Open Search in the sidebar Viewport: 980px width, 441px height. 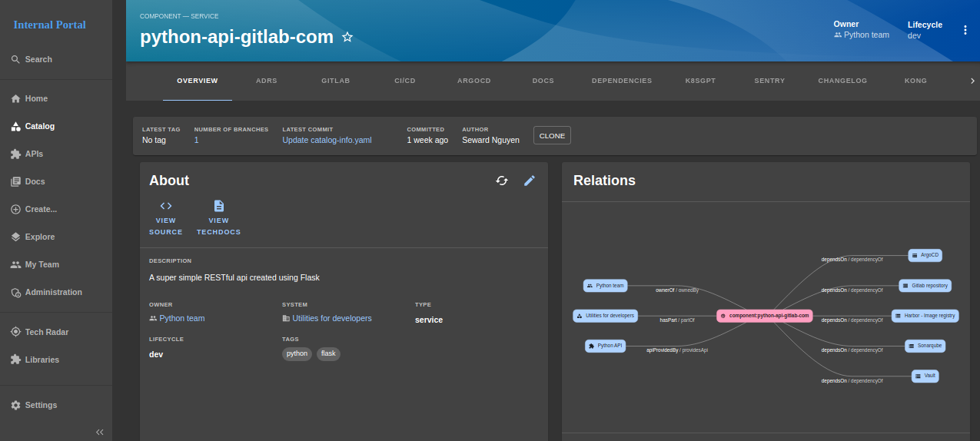pyautogui.click(x=38, y=59)
